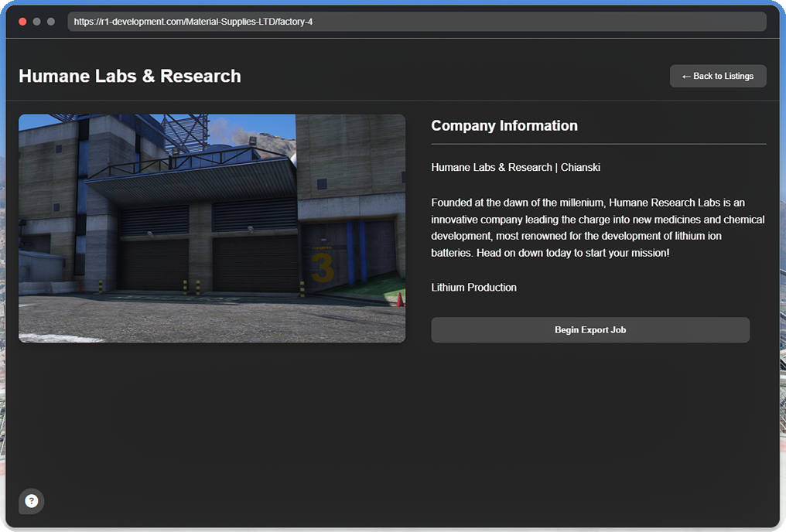Click the red traffic cone in photo
The width and height of the screenshot is (786, 532).
tap(400, 299)
